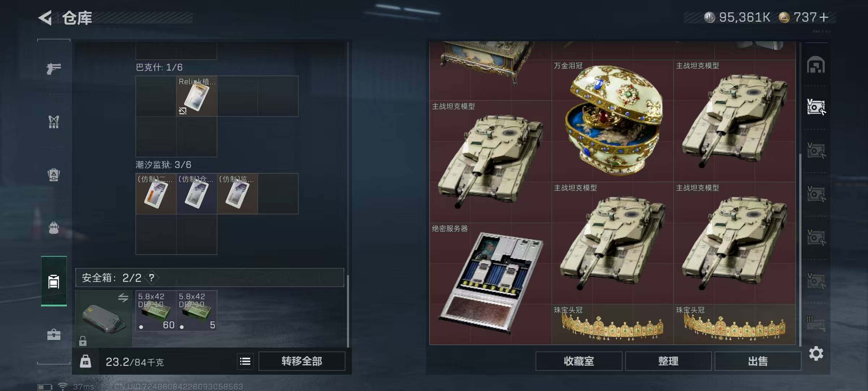This screenshot has width=868, height=391.
Task: Open the main stash house icon
Action: tap(816, 65)
